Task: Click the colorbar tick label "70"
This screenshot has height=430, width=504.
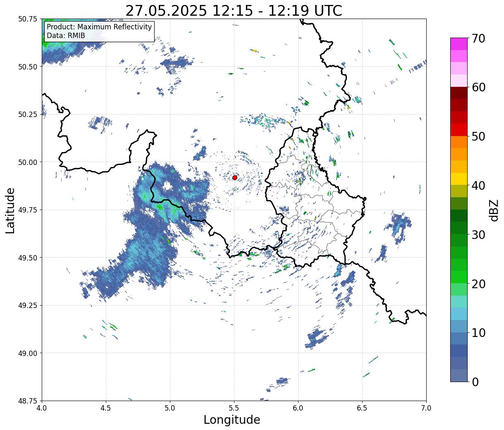Action: point(478,38)
